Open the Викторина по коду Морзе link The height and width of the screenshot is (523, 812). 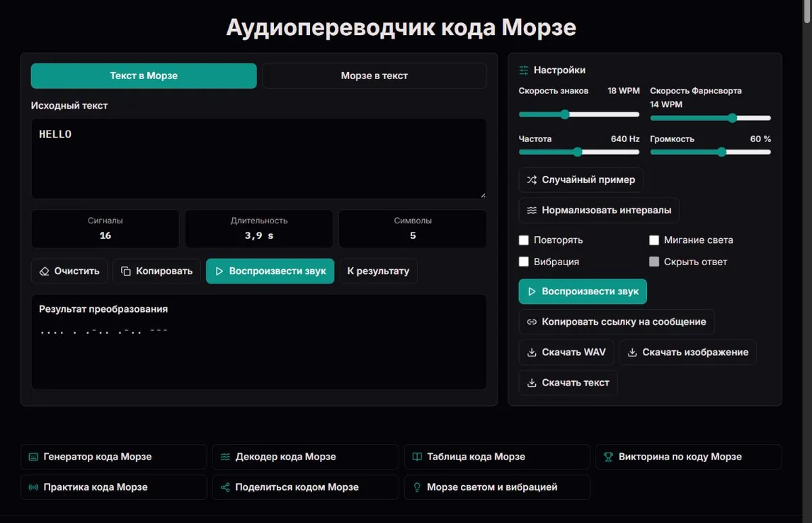click(689, 457)
